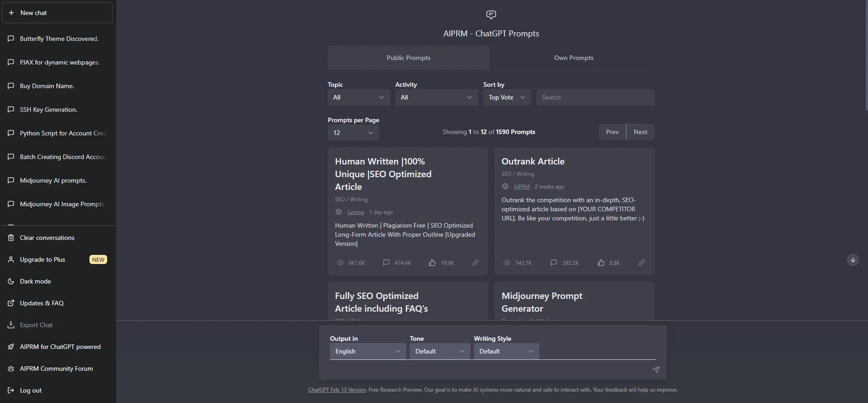
Task: Copy link icon on Outrank Article card
Action: (x=642, y=263)
